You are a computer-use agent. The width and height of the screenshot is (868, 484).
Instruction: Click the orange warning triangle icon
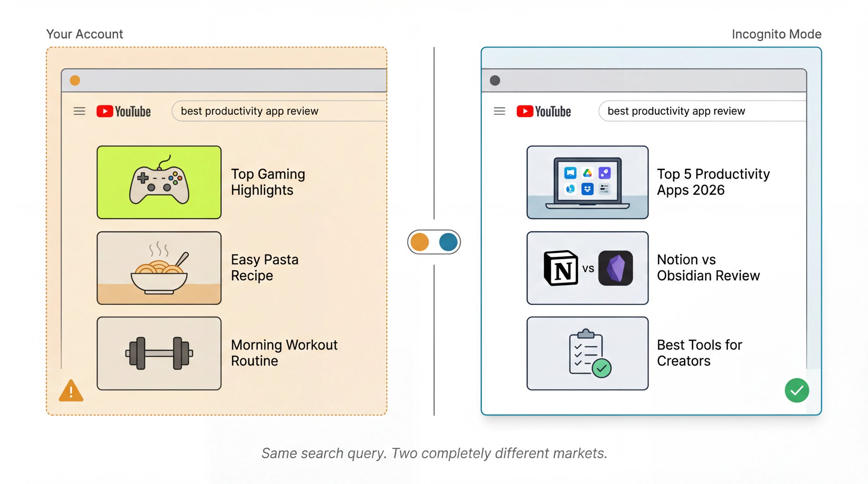point(71,391)
